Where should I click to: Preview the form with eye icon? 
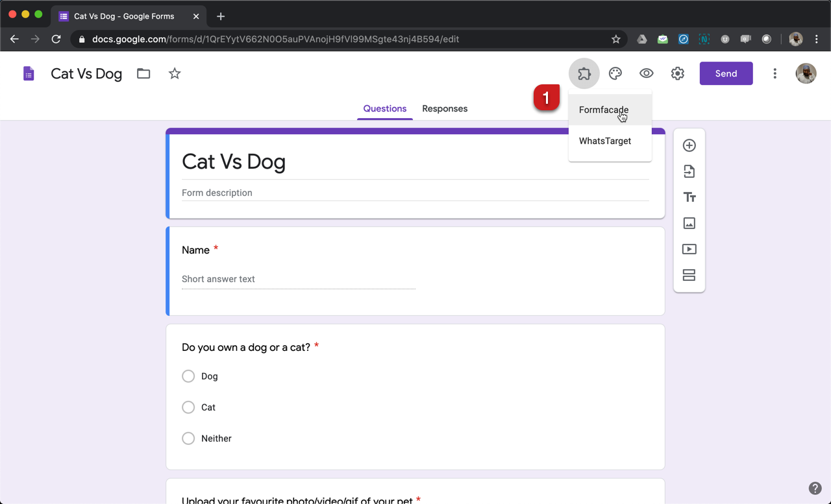coord(646,73)
